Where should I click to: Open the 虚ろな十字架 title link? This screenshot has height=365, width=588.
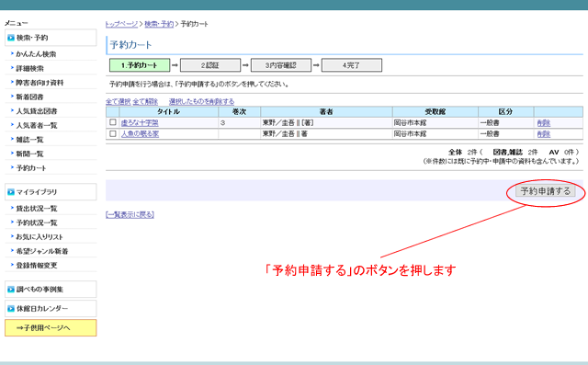[140, 122]
